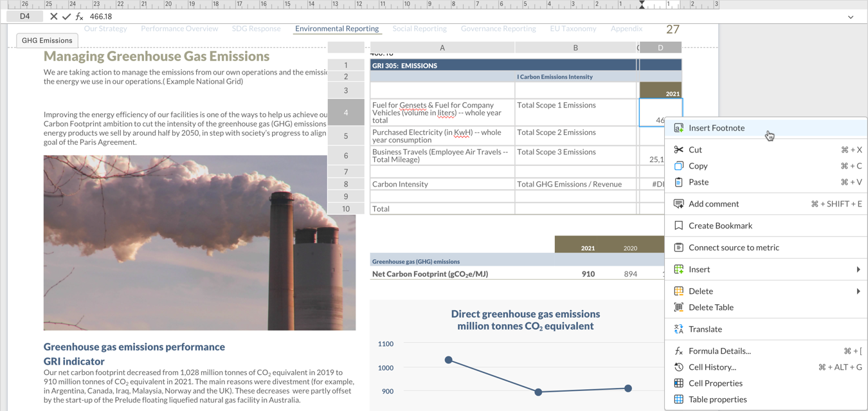Click the cell reference box D4
This screenshot has width=868, height=411.
[x=24, y=17]
